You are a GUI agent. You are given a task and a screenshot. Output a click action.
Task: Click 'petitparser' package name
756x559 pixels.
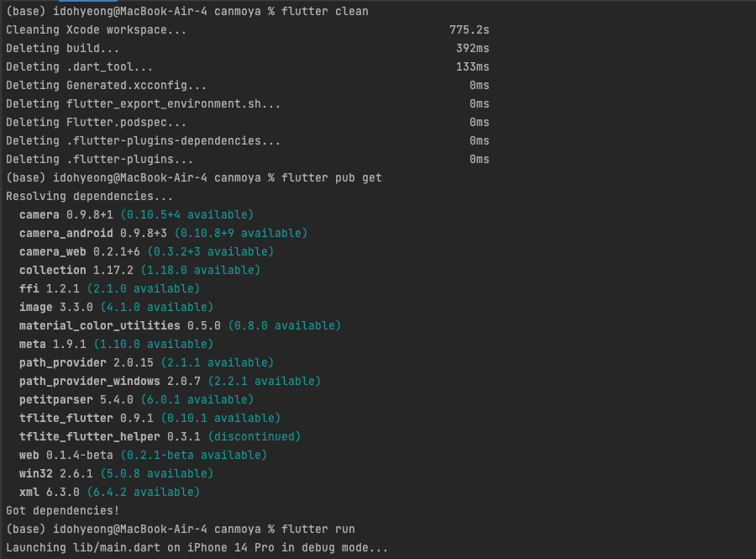point(56,399)
